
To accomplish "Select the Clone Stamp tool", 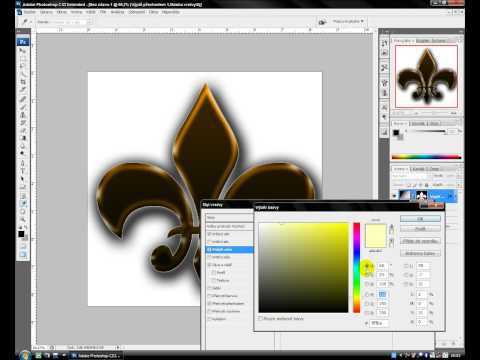I will [x=23, y=115].
